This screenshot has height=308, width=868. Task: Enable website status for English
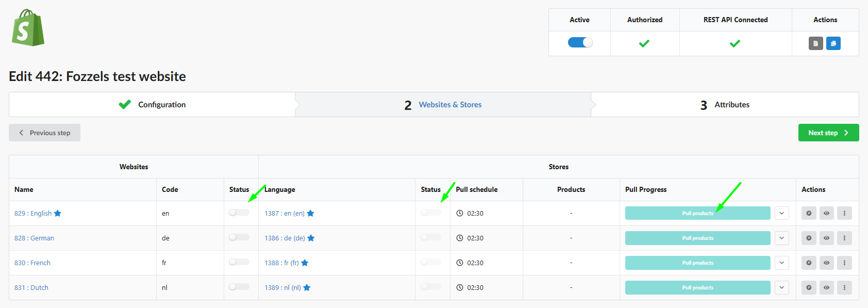coord(239,213)
